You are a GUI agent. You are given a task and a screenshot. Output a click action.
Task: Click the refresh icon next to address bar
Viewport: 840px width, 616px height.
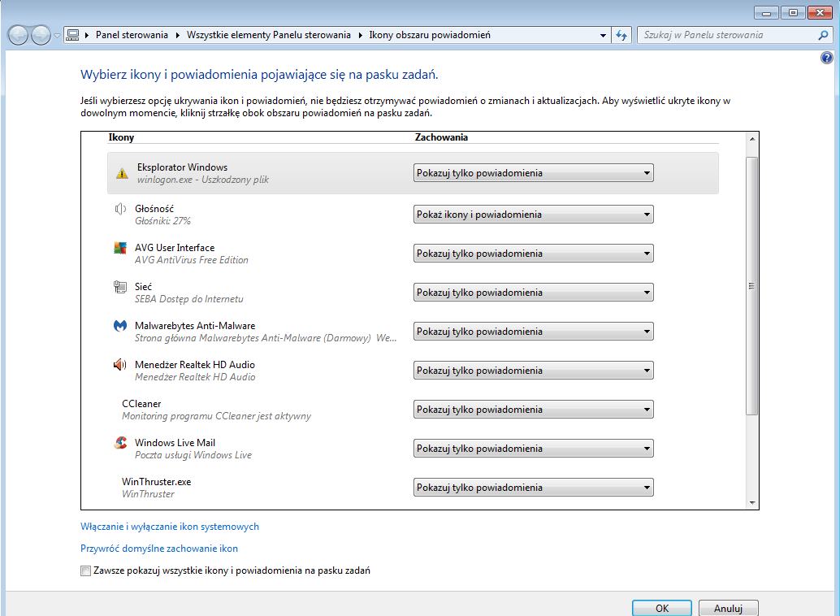(621, 35)
